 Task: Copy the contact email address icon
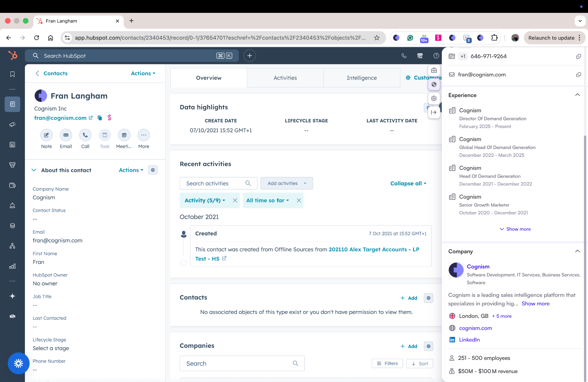click(100, 118)
